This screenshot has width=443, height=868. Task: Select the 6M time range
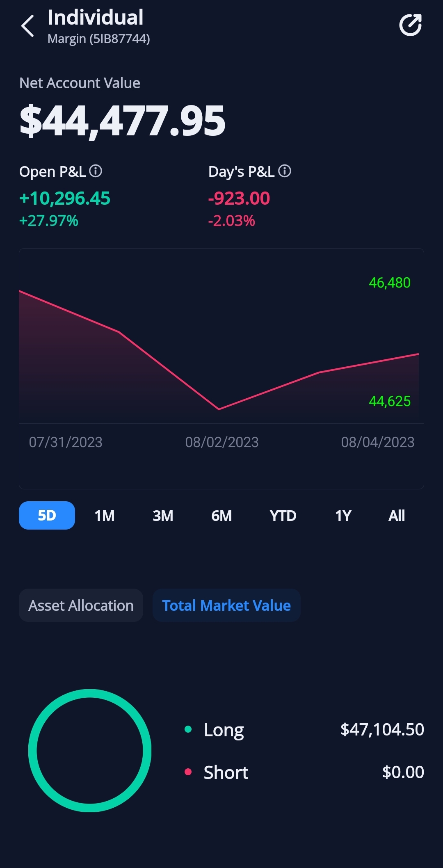(221, 516)
